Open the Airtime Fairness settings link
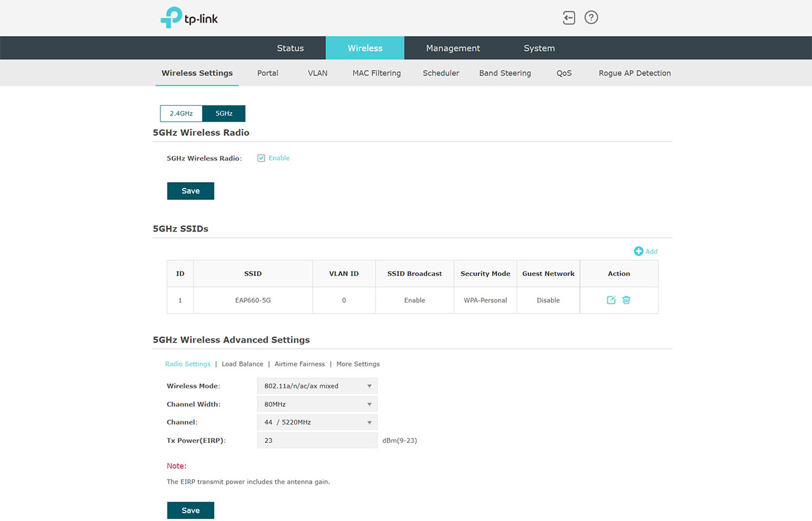Viewport: 812px width, 521px height. coord(299,364)
